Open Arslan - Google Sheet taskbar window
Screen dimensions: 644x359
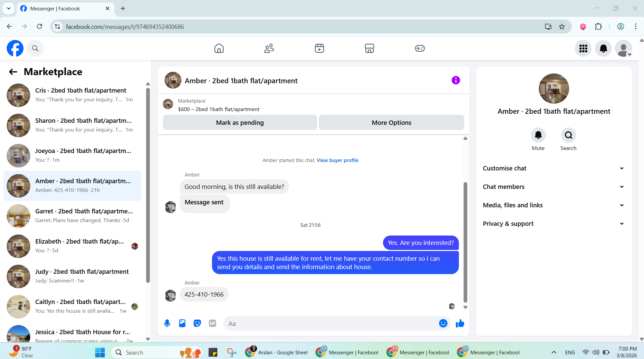(276, 352)
